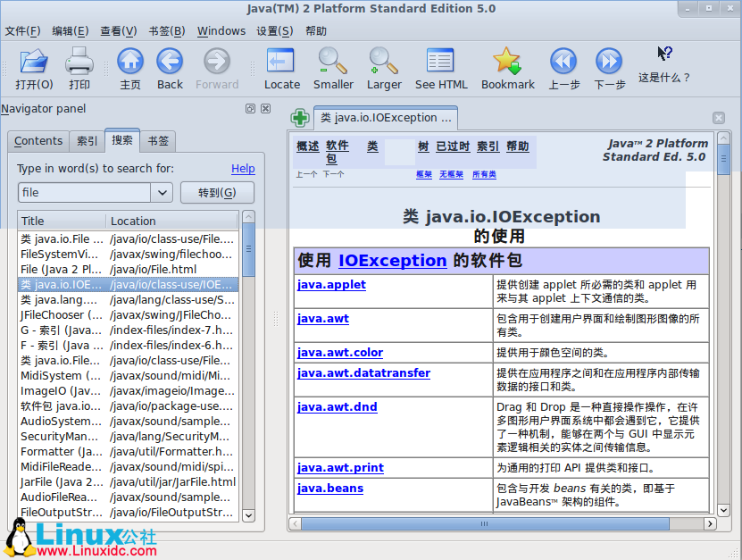Select result 'ImageIO (Jav...'

[x=128, y=390]
